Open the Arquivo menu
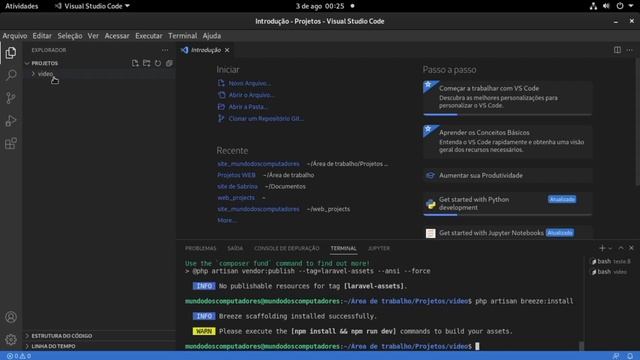This screenshot has width=640, height=360. click(x=15, y=36)
